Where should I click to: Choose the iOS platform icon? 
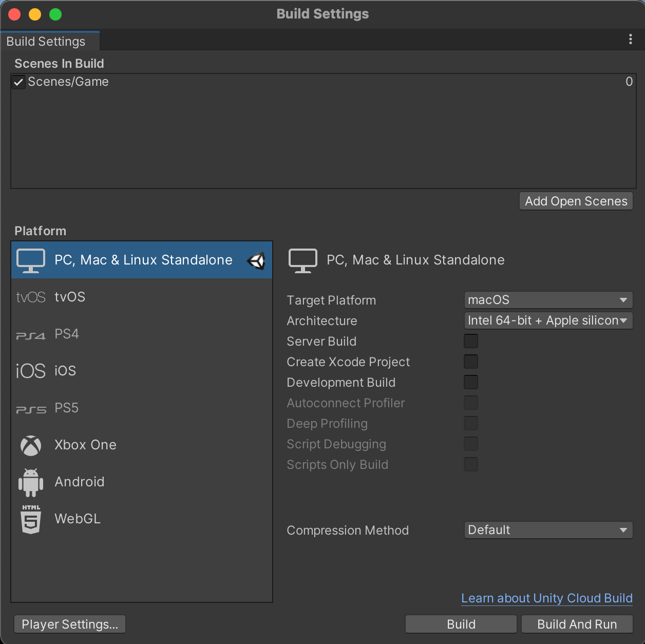point(31,371)
